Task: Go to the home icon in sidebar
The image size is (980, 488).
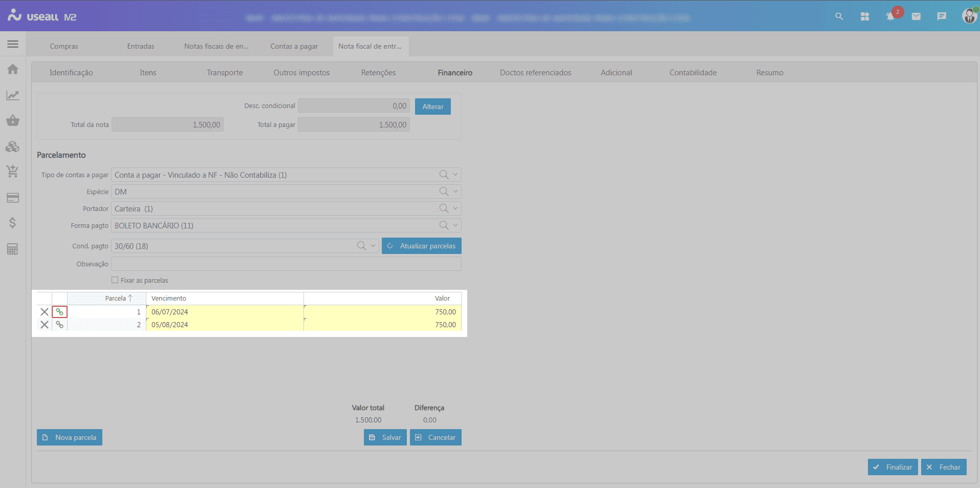Action: pos(13,69)
